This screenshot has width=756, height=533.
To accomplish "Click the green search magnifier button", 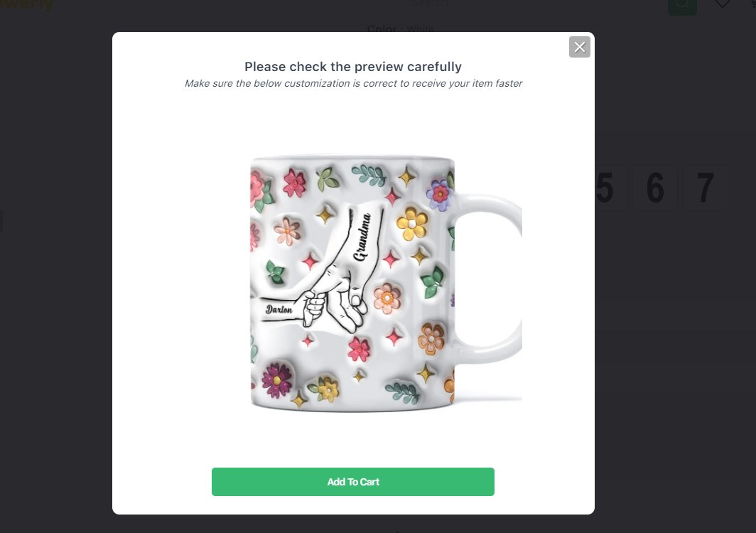I will [x=682, y=5].
